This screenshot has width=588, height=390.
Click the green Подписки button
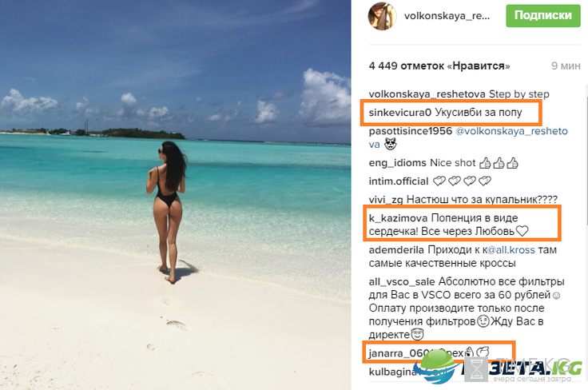click(543, 16)
